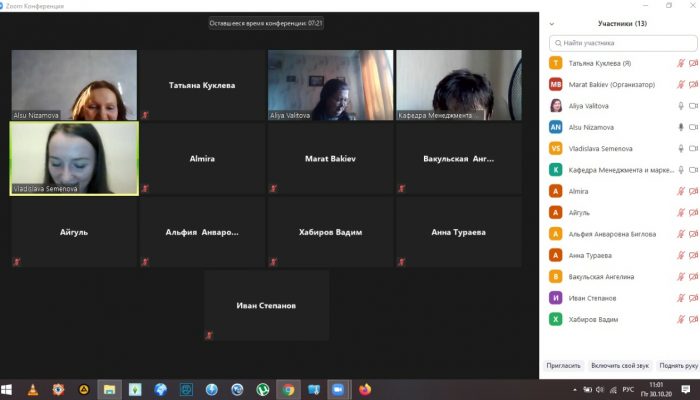Screen dimensions: 700x400
Task: Switch the РУС input language indicator
Action: (628, 390)
